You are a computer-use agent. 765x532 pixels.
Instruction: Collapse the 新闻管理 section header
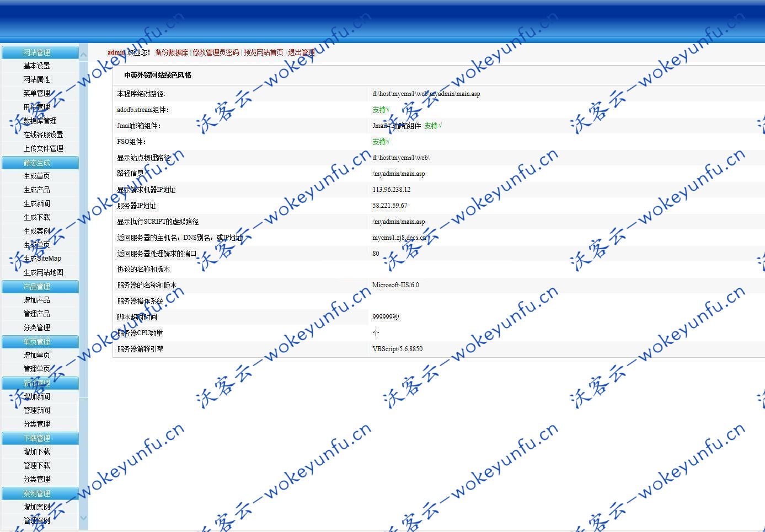point(40,383)
